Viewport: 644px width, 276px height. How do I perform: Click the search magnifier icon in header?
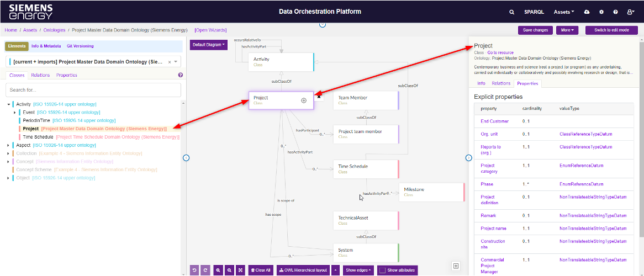tap(512, 12)
